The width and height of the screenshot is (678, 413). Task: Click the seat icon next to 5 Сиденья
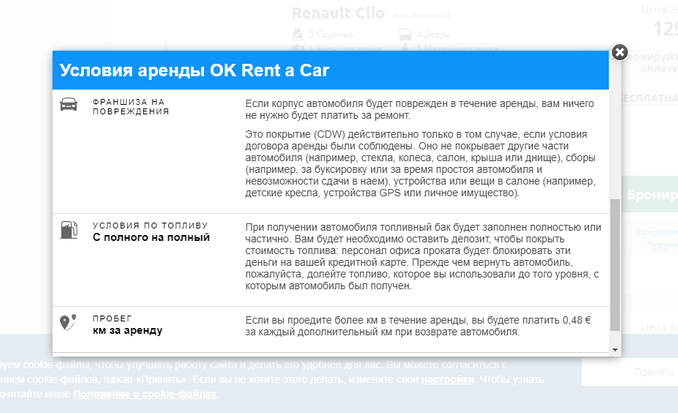click(297, 34)
